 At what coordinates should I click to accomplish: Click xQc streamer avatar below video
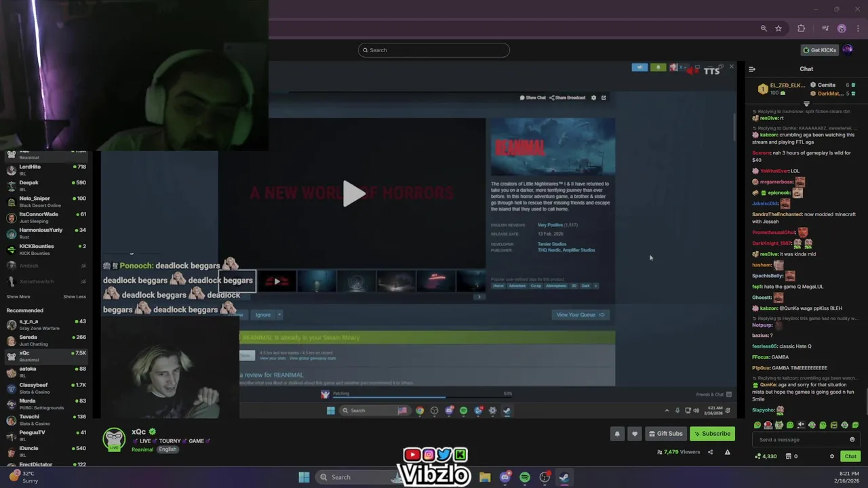(114, 439)
